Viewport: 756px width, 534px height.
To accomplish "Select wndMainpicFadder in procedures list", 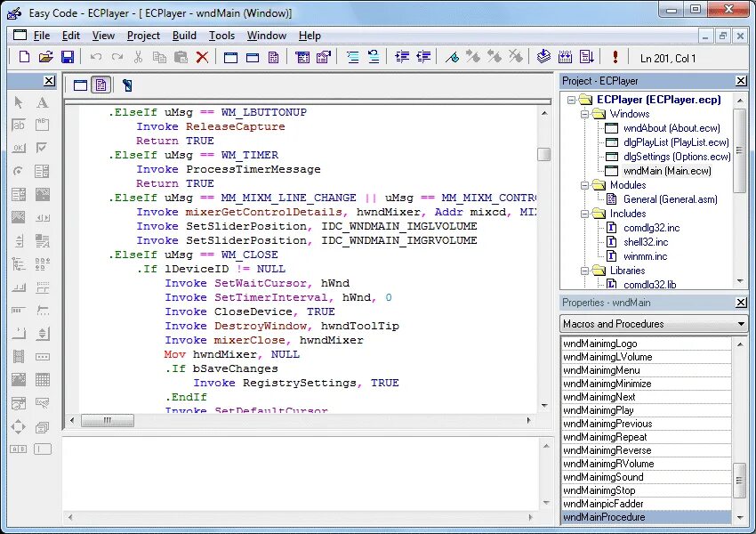I will tap(646, 504).
